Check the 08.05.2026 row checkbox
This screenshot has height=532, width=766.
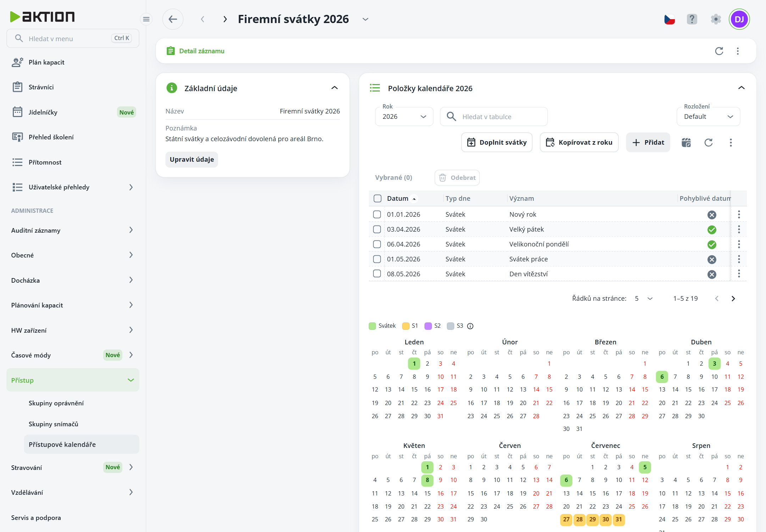[x=377, y=274]
